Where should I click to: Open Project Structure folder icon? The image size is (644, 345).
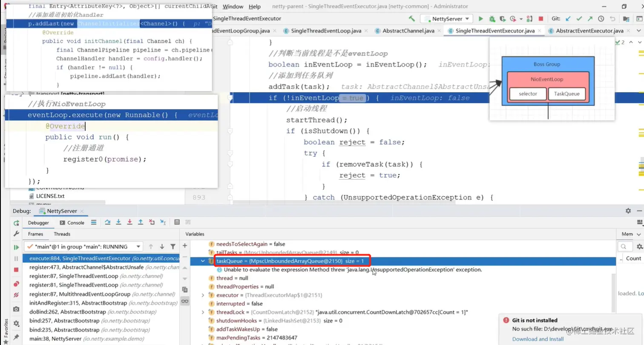(626, 19)
